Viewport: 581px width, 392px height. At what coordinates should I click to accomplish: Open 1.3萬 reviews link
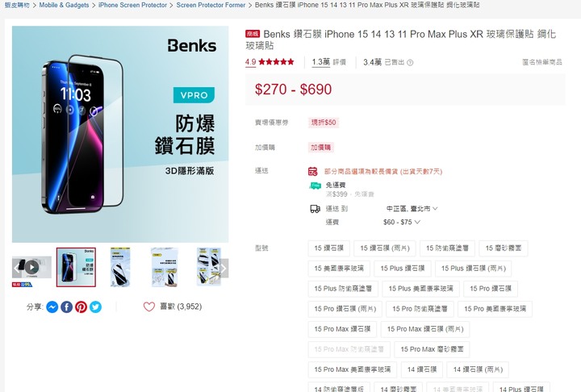tap(329, 62)
